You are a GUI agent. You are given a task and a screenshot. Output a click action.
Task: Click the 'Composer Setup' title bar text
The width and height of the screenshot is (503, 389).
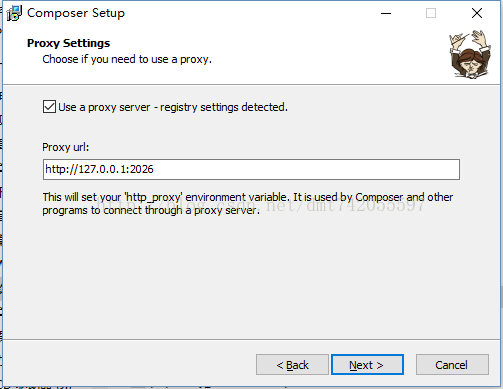(76, 13)
